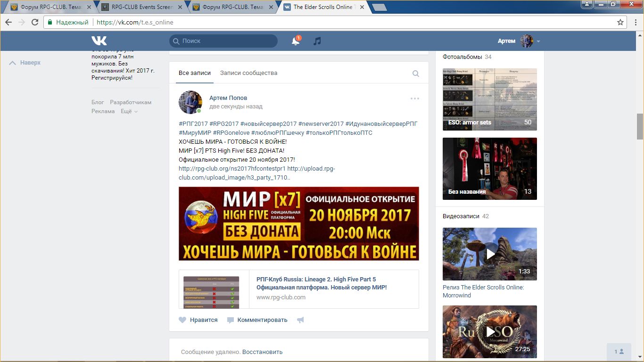
Task: Open the Релиз The Elder Scrolls Online: Morrowind video title
Action: click(x=483, y=291)
